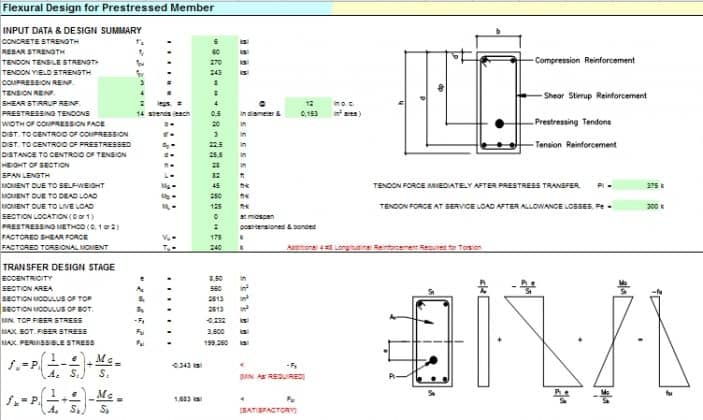Select the INPUT DATA & DESIGN SUMMARY heading
The image size is (703, 420).
pos(72,30)
